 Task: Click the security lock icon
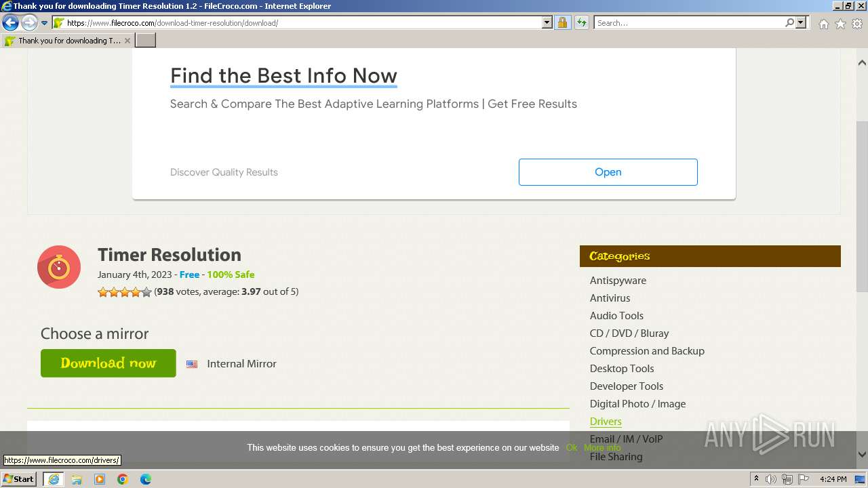coord(562,22)
